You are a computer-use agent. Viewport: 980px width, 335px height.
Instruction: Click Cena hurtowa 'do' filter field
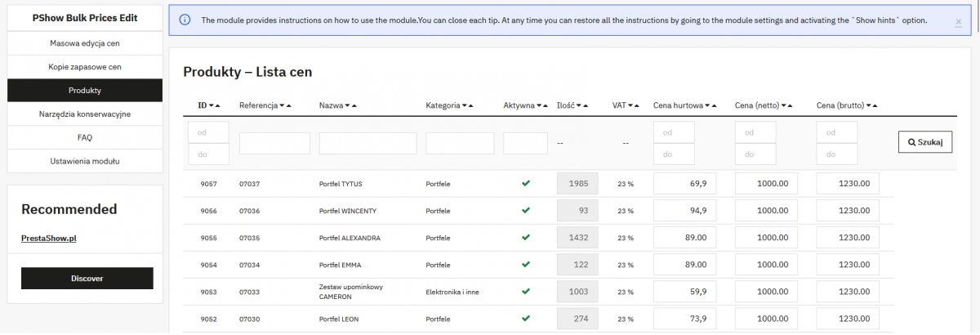pos(674,154)
